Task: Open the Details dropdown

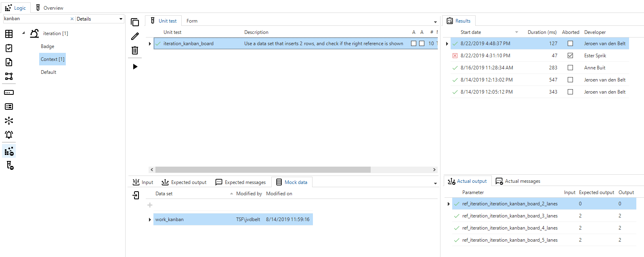Action: [120, 19]
